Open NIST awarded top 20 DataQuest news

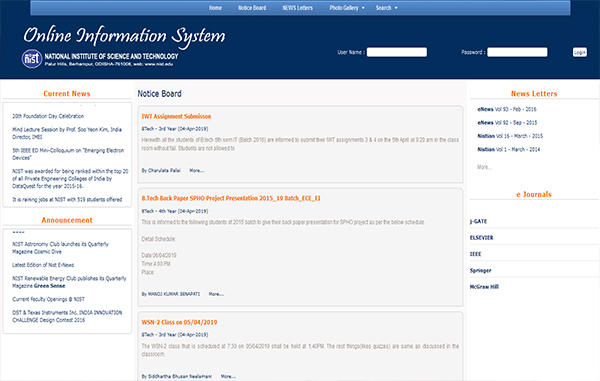[70, 179]
